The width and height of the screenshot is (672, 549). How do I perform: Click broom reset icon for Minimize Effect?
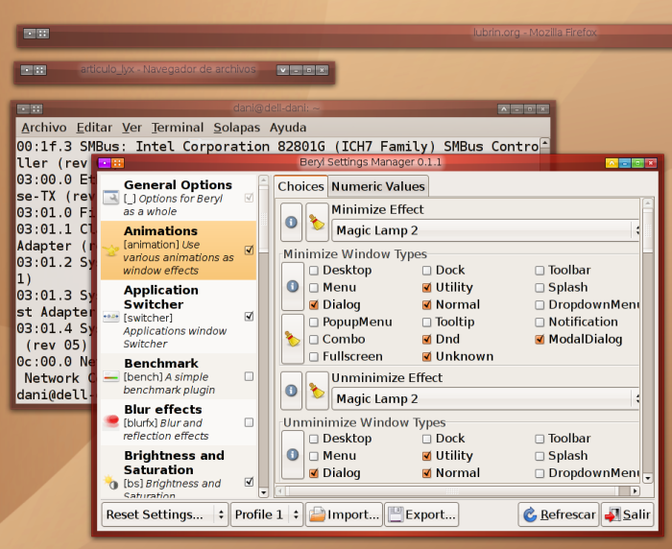pyautogui.click(x=317, y=221)
